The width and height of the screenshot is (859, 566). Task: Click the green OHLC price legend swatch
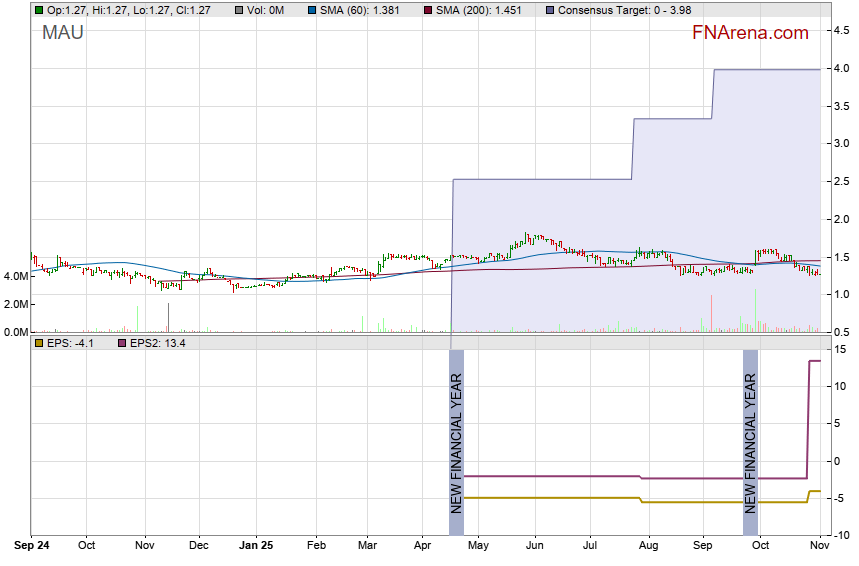[38, 10]
